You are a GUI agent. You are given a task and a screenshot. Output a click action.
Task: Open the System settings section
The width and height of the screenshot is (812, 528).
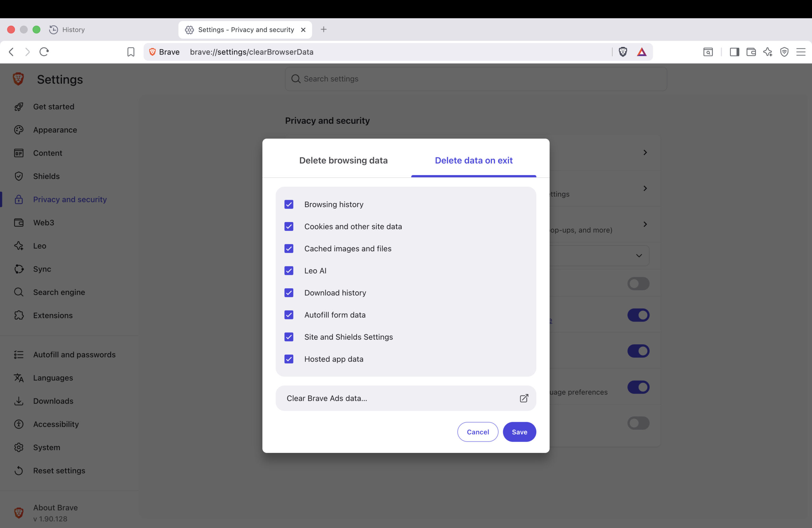coord(46,447)
